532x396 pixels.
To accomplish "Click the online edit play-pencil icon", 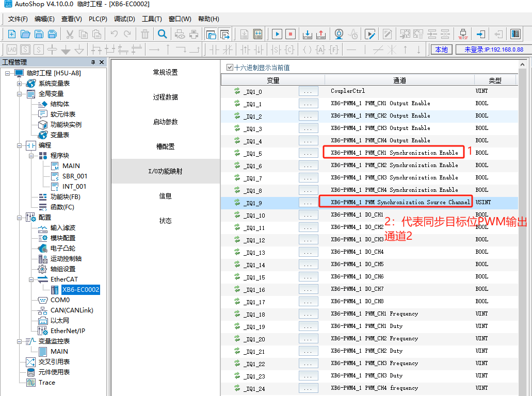I will 370,34.
